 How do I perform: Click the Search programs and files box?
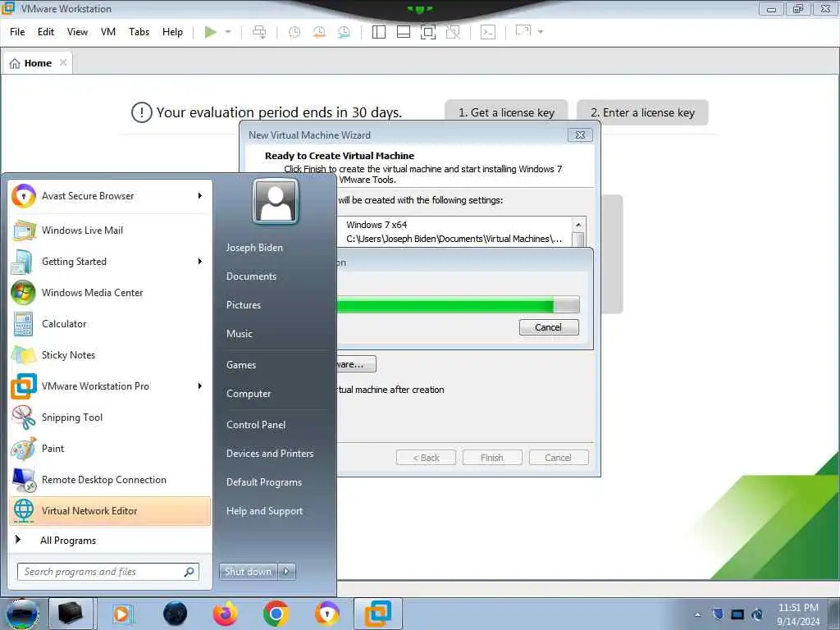pyautogui.click(x=108, y=572)
